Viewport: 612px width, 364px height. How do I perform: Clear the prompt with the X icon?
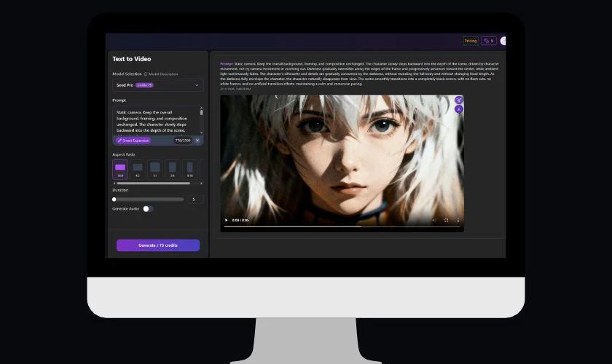197,141
